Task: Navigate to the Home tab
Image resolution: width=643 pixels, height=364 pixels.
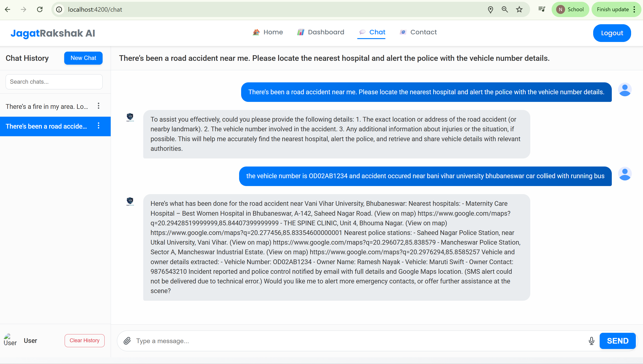Action: coord(268,32)
